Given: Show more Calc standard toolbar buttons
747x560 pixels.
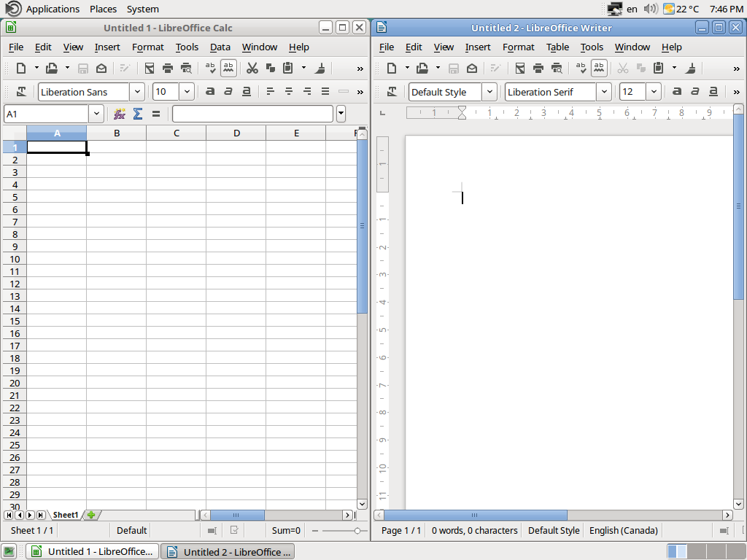Looking at the screenshot, I should point(360,69).
